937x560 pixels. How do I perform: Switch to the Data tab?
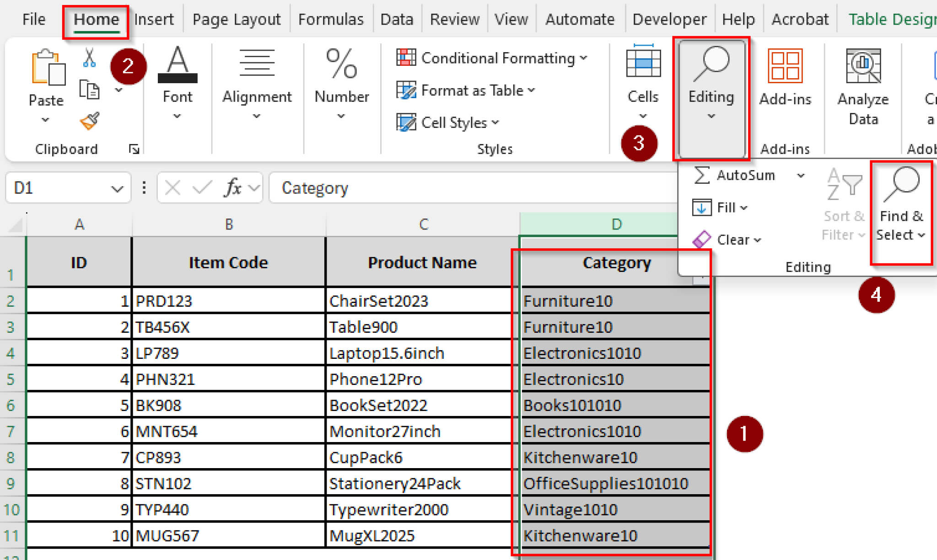click(396, 19)
